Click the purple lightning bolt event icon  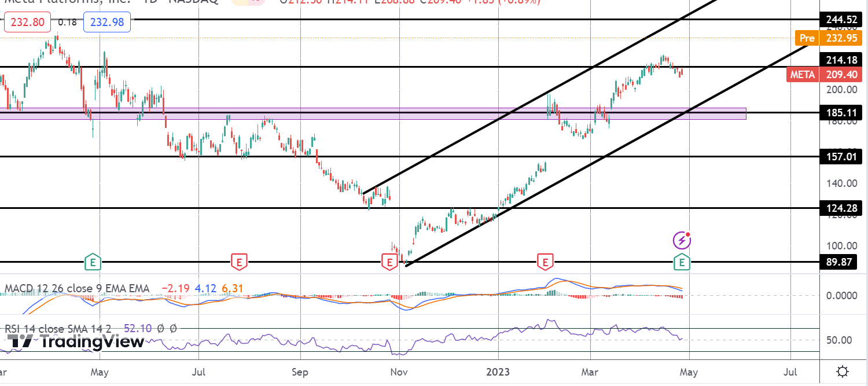(x=682, y=240)
